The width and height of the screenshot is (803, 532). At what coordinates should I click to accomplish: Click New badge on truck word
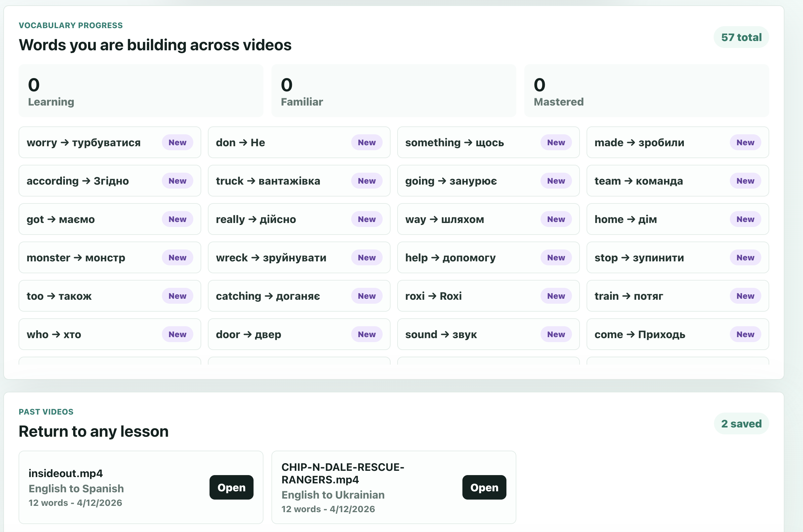(x=366, y=181)
